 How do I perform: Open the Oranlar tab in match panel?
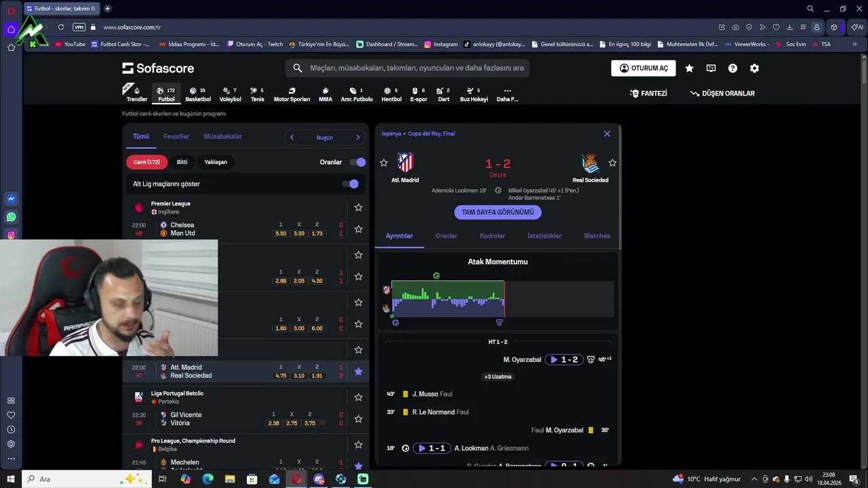pos(446,236)
